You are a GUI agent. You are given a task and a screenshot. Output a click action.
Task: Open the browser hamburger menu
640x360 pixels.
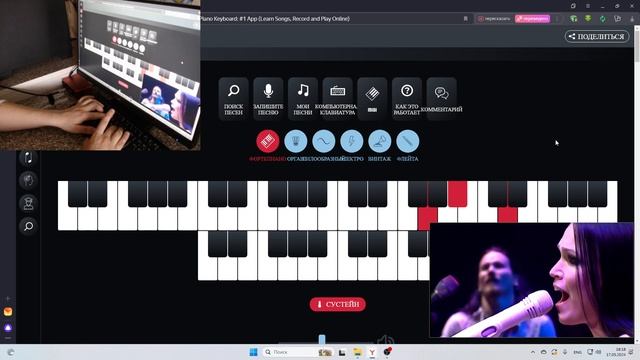(588, 6)
